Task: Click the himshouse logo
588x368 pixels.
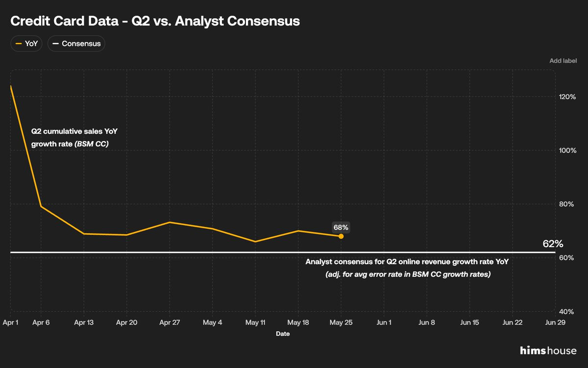Action: point(548,350)
